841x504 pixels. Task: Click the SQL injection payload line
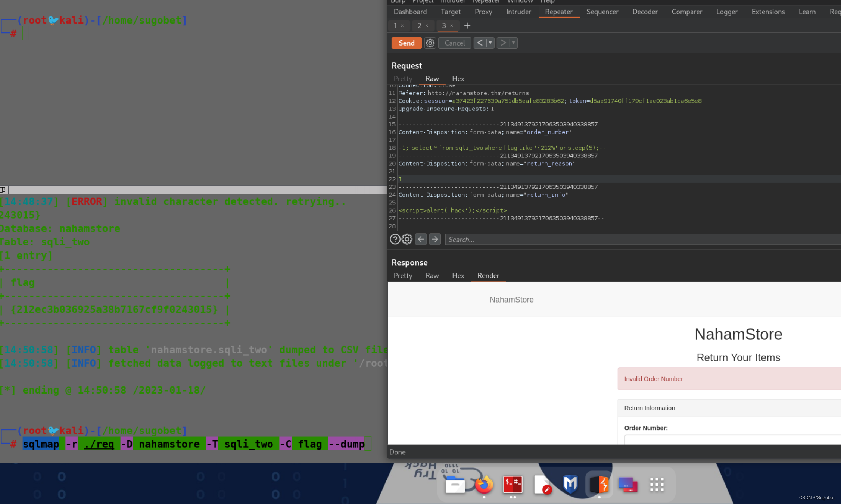[502, 148]
